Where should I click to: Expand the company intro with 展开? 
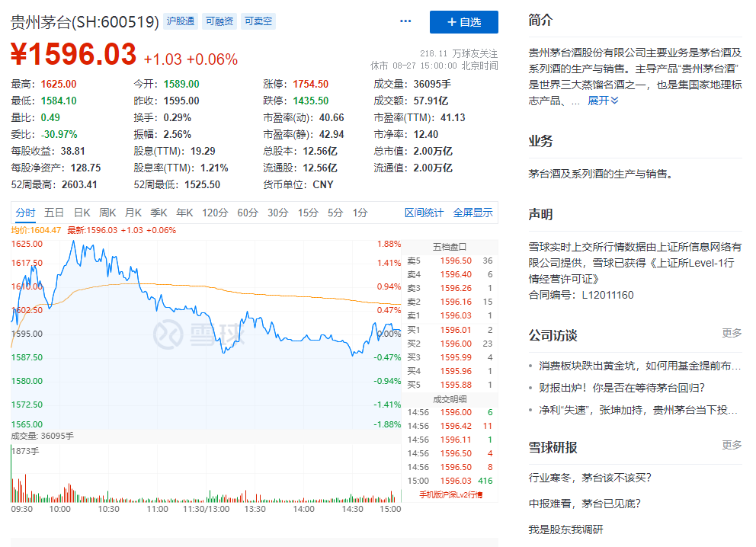click(603, 101)
